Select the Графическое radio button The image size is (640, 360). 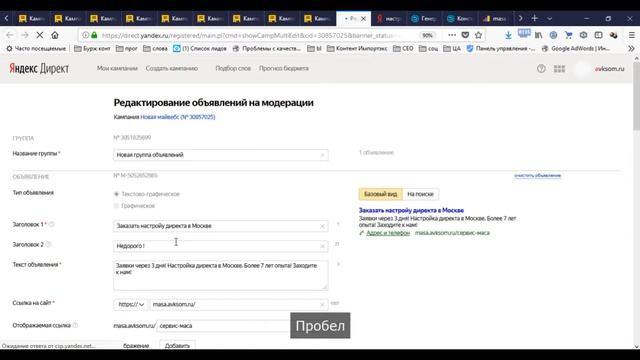point(116,206)
